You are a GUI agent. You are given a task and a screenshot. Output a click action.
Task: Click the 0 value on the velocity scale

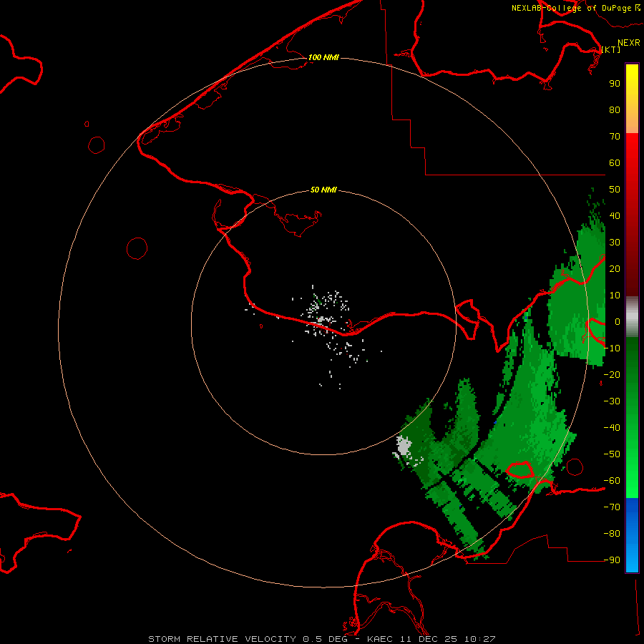[x=617, y=321]
